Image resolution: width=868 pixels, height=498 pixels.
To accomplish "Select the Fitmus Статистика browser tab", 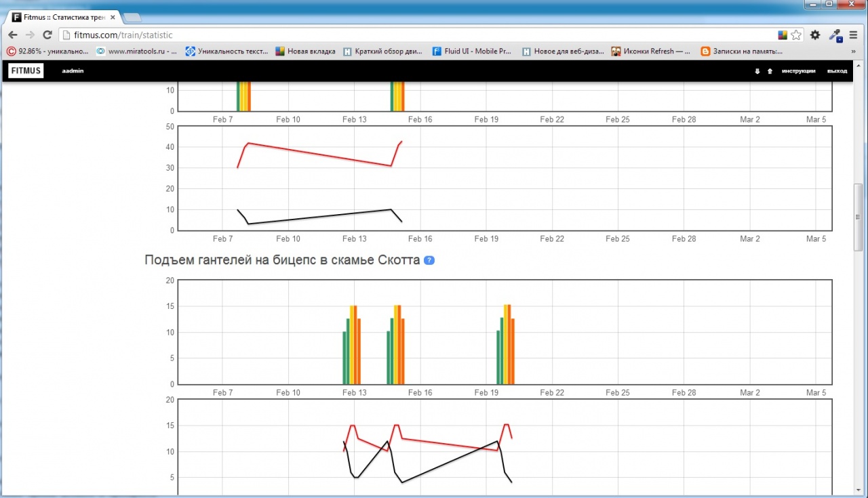I will 64,17.
